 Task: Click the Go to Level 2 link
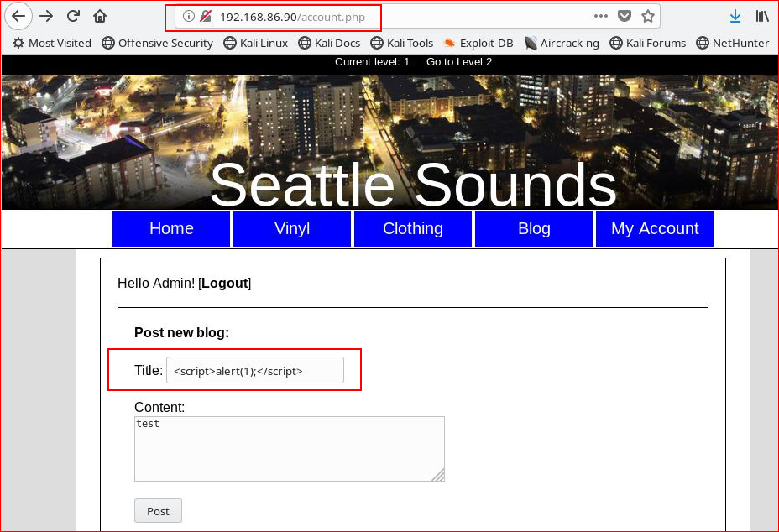(459, 61)
